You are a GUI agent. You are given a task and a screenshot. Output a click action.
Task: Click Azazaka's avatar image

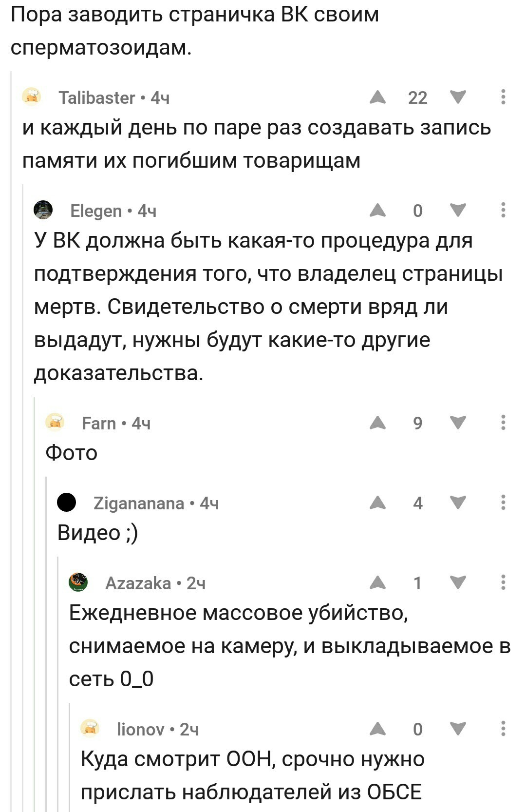(x=78, y=582)
